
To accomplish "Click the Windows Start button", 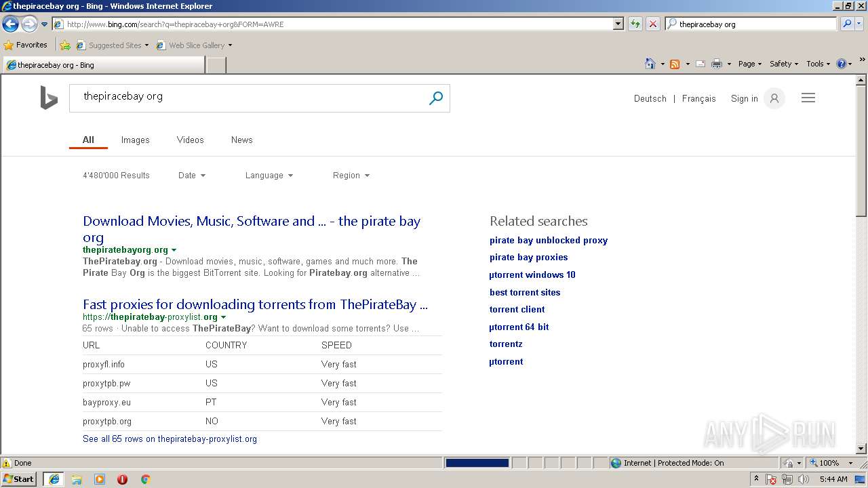I will [19, 479].
